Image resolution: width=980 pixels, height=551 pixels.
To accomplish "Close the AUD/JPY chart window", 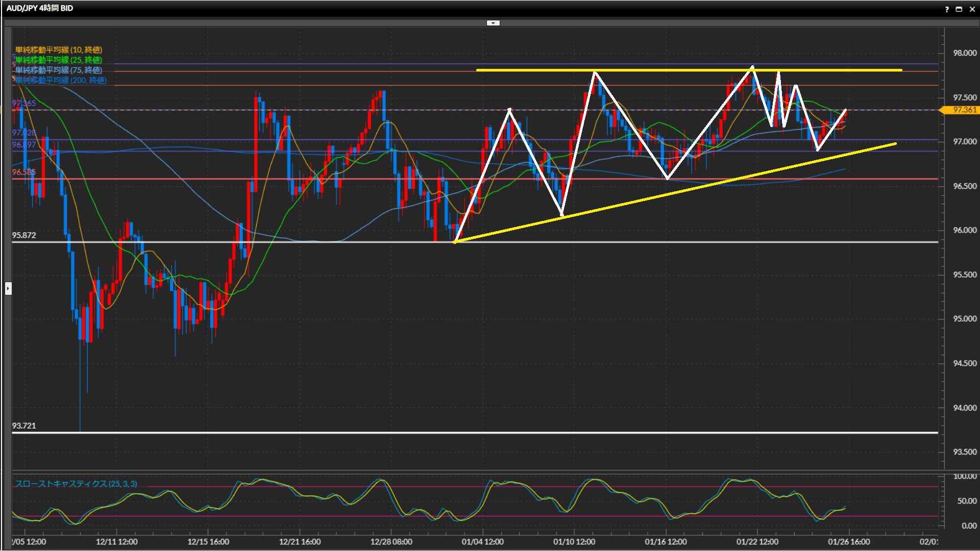I will click(972, 9).
